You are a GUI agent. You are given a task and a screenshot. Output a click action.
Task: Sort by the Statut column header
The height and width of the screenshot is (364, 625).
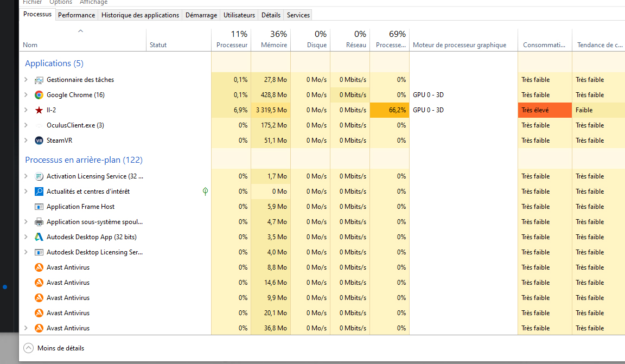(x=179, y=40)
